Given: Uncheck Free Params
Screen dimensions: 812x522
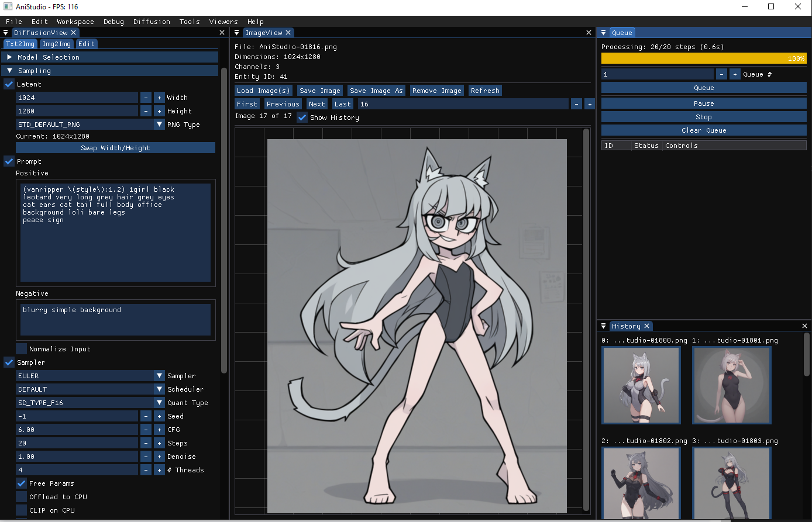Looking at the screenshot, I should click(x=21, y=483).
